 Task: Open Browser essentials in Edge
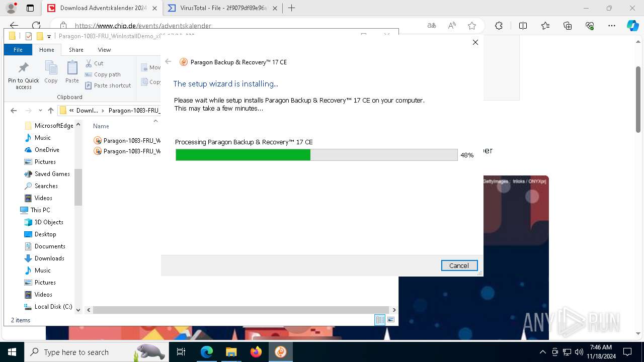coord(590,26)
